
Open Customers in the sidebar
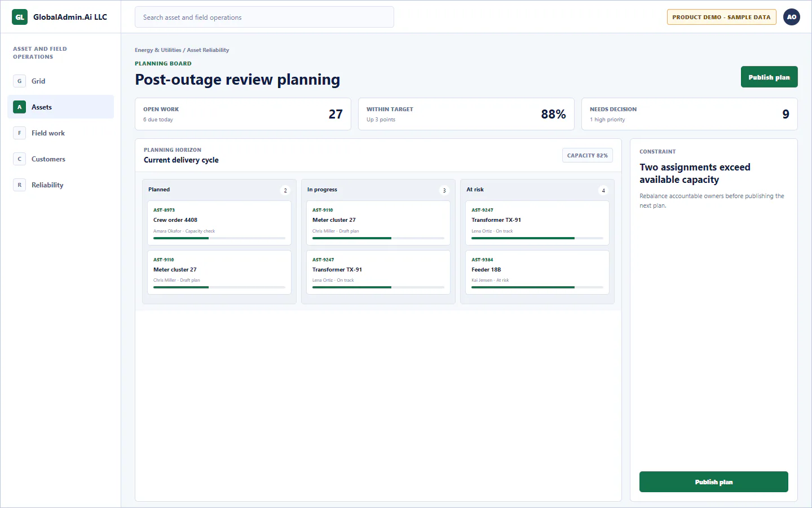point(61,159)
